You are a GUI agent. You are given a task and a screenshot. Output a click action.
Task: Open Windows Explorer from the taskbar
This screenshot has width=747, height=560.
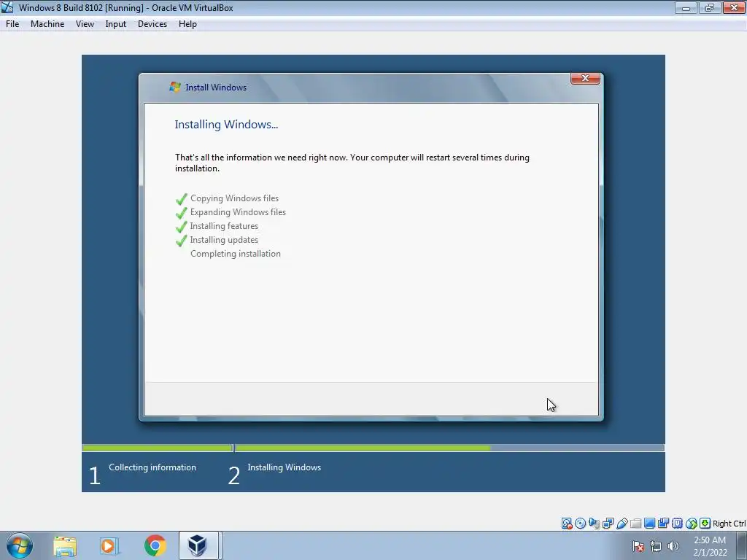[x=65, y=545]
